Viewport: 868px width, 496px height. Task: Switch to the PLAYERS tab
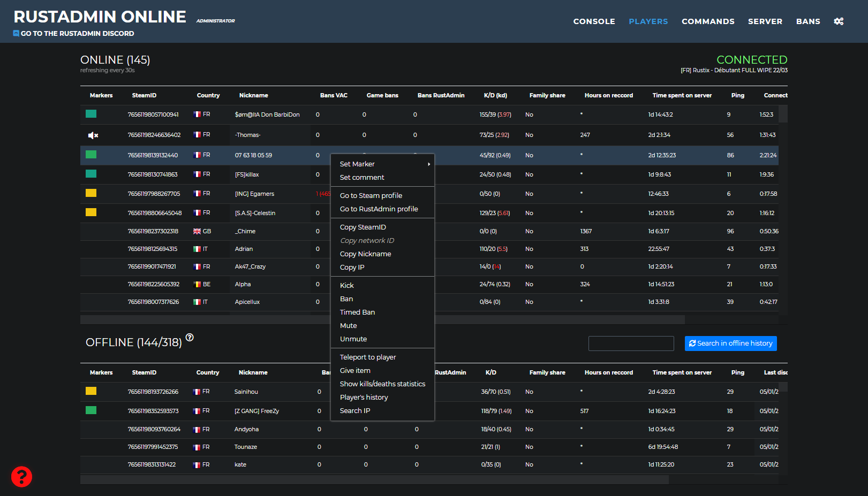click(x=648, y=21)
